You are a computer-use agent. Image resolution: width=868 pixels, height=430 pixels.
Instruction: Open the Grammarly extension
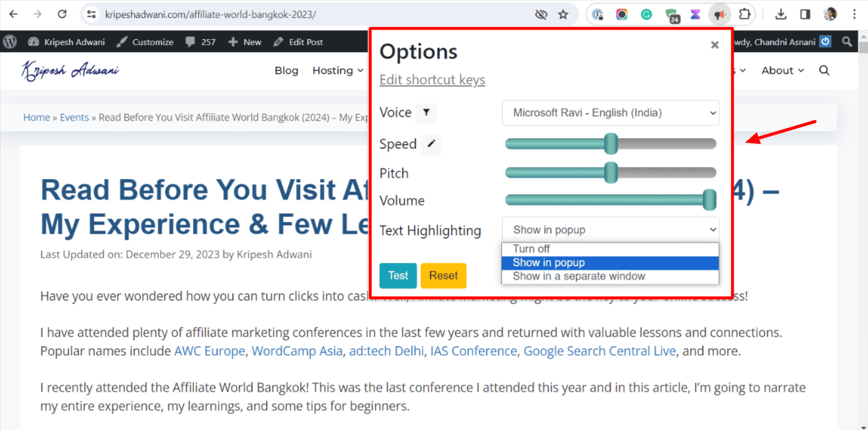point(647,14)
